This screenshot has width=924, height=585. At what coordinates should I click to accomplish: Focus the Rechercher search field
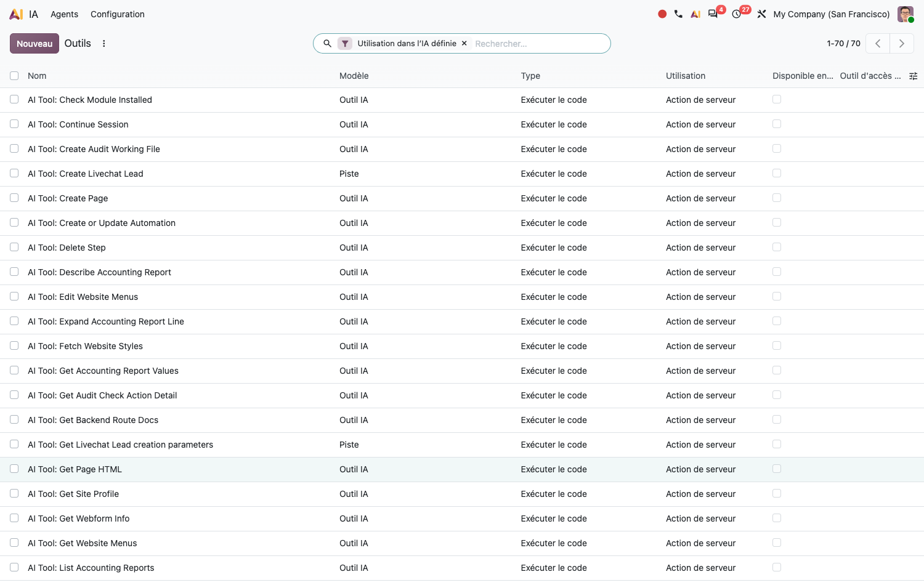point(539,44)
